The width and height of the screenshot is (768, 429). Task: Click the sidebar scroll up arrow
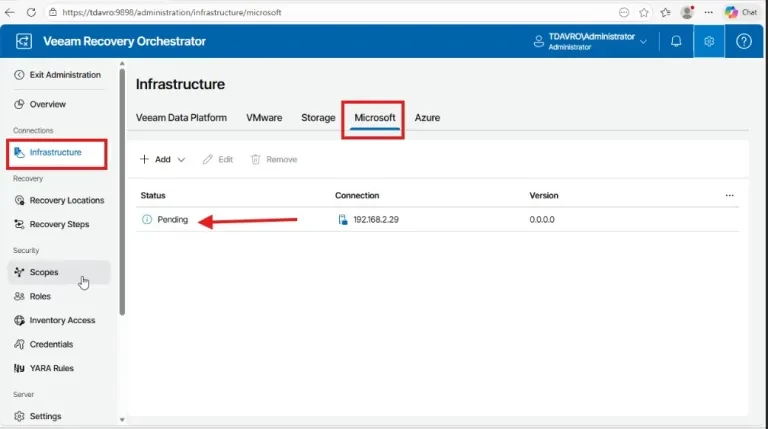point(122,64)
